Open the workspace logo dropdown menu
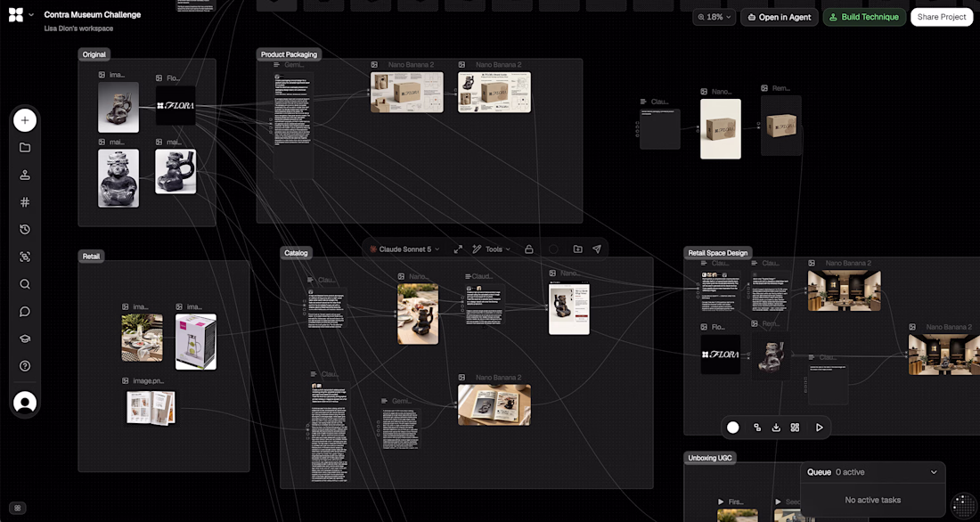This screenshot has height=522, width=980. [x=20, y=14]
